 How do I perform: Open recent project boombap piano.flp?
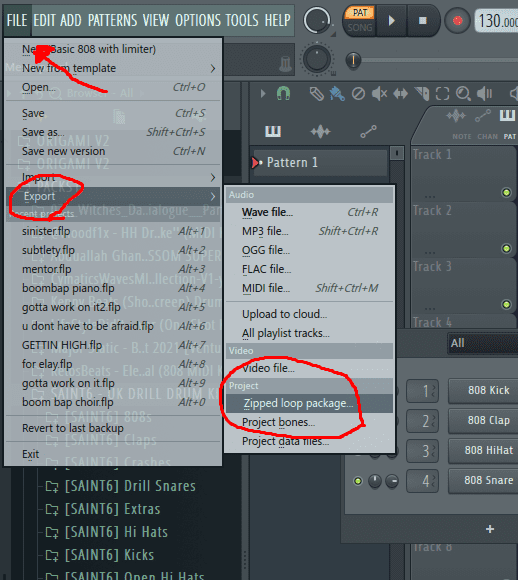[x=113, y=288]
